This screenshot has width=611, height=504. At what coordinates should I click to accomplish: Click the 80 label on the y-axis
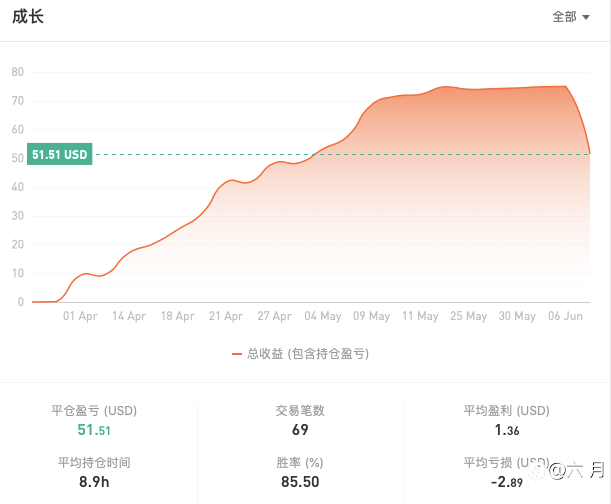pos(18,72)
